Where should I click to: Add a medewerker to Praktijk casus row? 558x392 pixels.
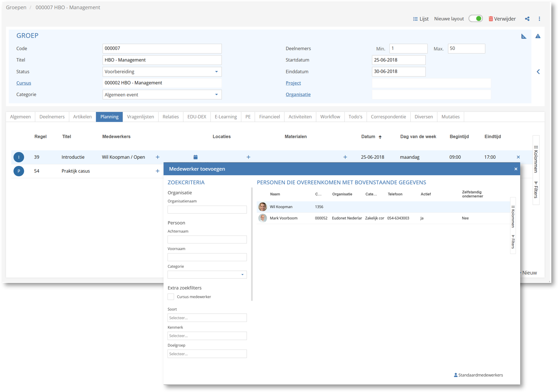tap(157, 171)
